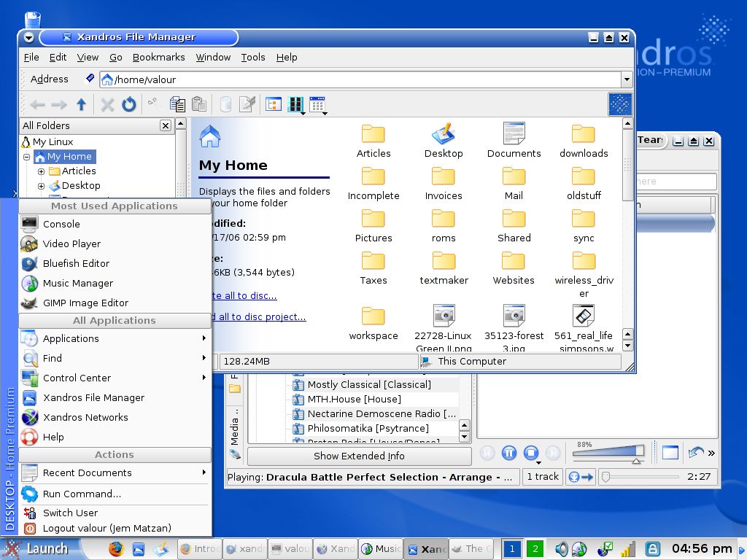747x560 pixels.
Task: Click the volume speaker icon in system tray
Action: 562,549
